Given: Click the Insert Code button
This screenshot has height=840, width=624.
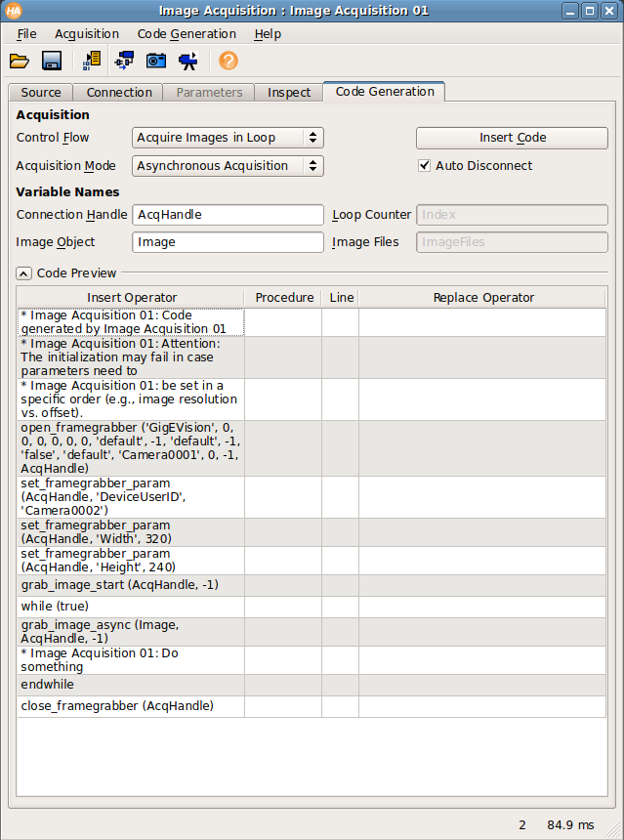Looking at the screenshot, I should (511, 138).
